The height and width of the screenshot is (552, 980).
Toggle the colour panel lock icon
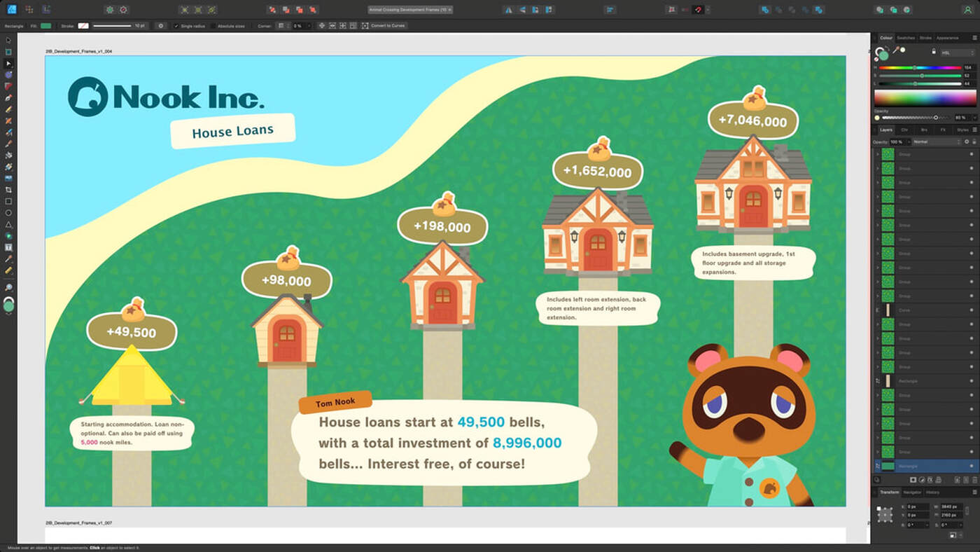pyautogui.click(x=933, y=52)
